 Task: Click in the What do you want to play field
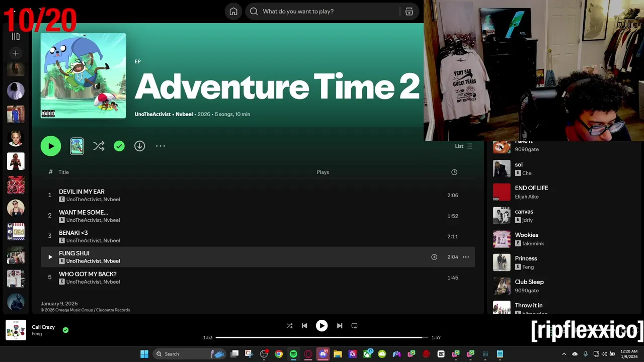tap(330, 12)
